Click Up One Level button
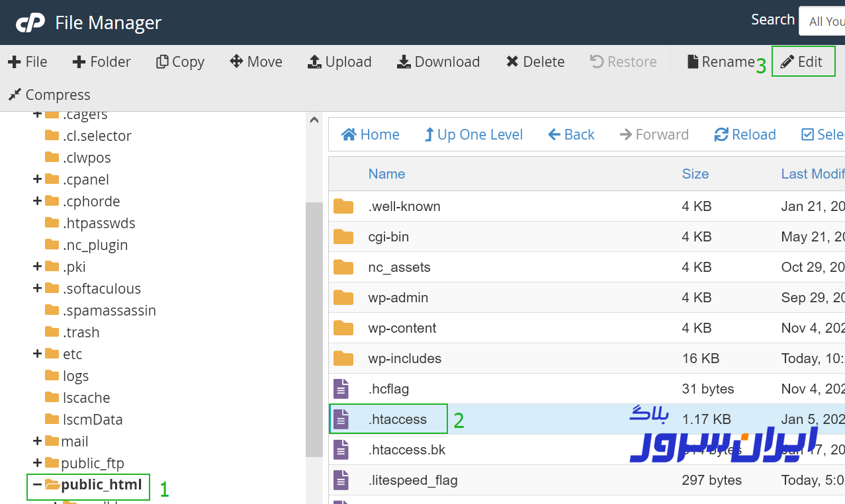The height and width of the screenshot is (504, 845). [473, 135]
